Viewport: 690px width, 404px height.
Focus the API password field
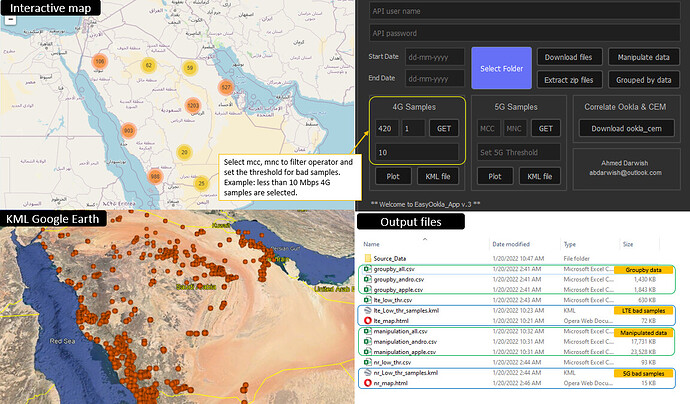525,33
